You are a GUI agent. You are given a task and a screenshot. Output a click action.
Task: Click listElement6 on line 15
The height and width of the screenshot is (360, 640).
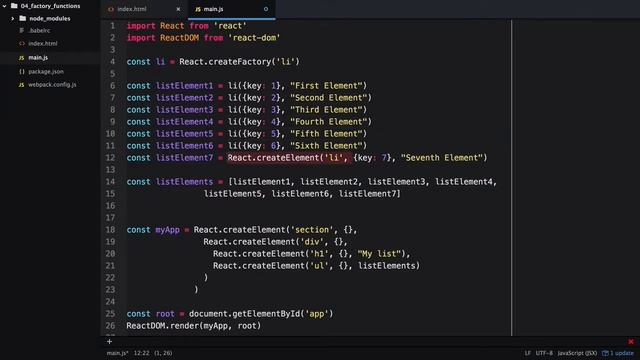300,193
